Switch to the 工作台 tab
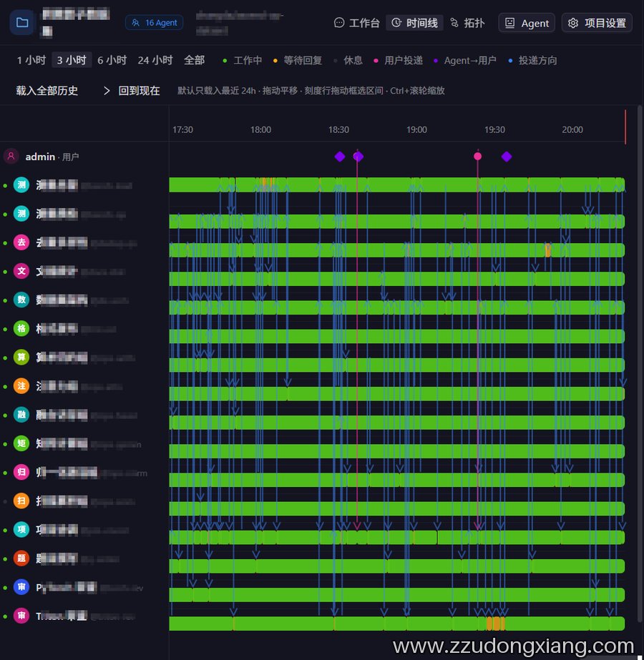644x660 pixels. (357, 23)
